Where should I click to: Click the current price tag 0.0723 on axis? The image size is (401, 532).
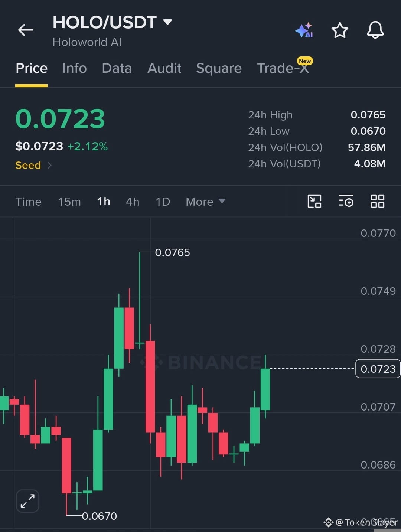point(378,369)
